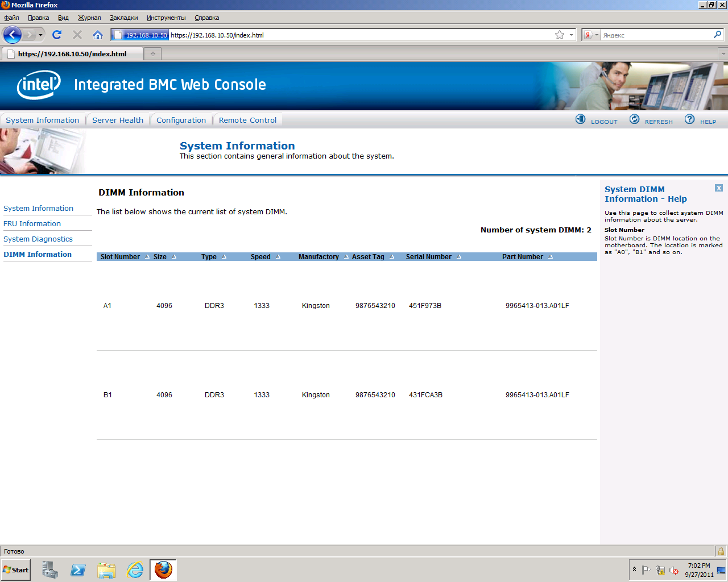This screenshot has width=728, height=582.
Task: Go to Firefox home page icon
Action: (98, 35)
